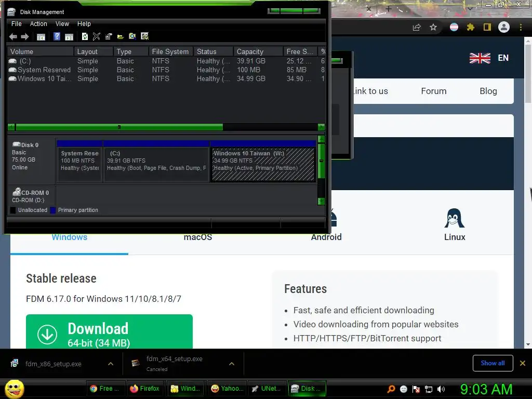Screen dimensions: 532x399
Task: Select the (C:) 39.91 GB partition block
Action: [x=156, y=164]
